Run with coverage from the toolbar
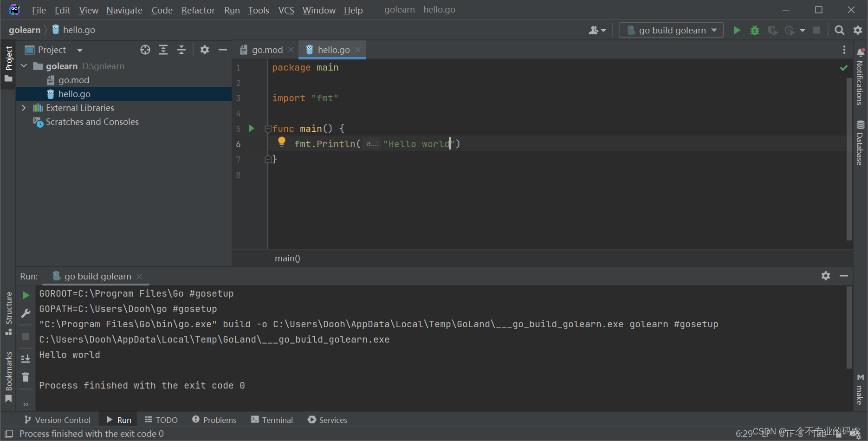 pyautogui.click(x=772, y=30)
